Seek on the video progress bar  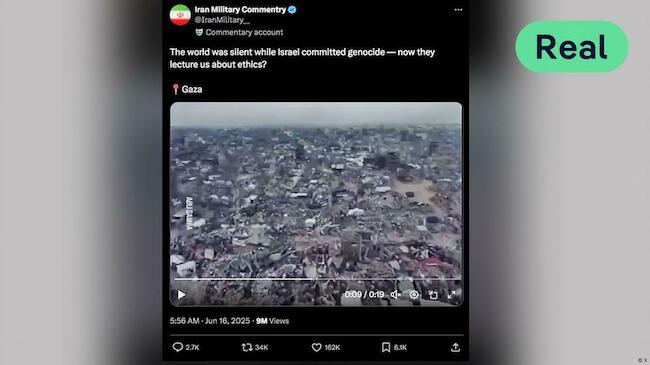(x=317, y=280)
